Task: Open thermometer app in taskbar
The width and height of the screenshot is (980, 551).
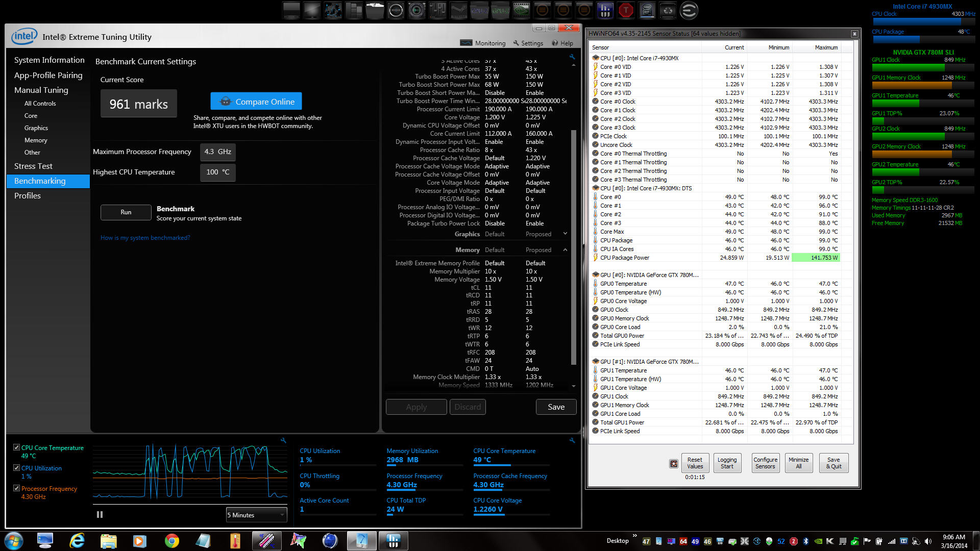Action: (235, 541)
